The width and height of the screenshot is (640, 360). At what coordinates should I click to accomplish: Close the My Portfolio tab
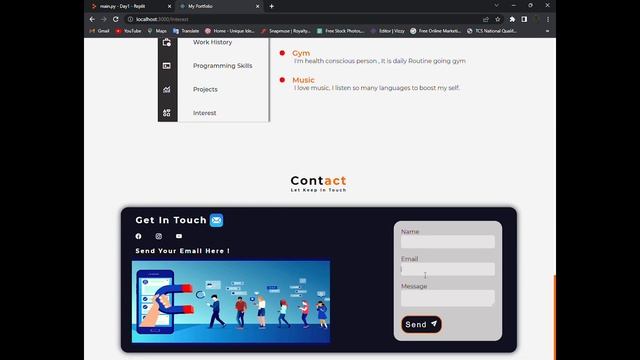pos(258,6)
